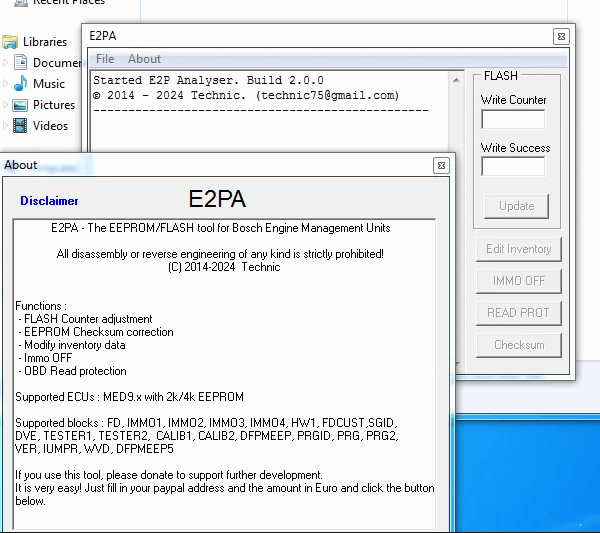Select the Documents library icon
The image size is (600, 533).
[x=20, y=63]
